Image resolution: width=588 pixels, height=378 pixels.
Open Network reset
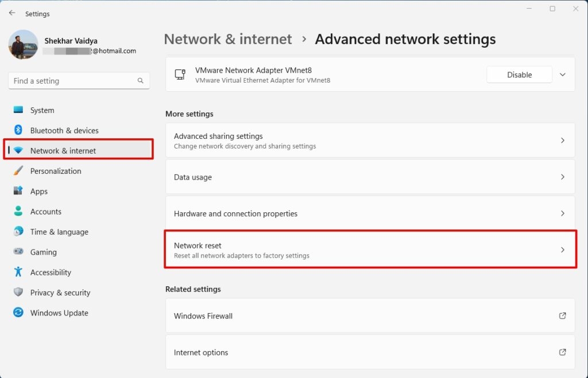point(370,250)
